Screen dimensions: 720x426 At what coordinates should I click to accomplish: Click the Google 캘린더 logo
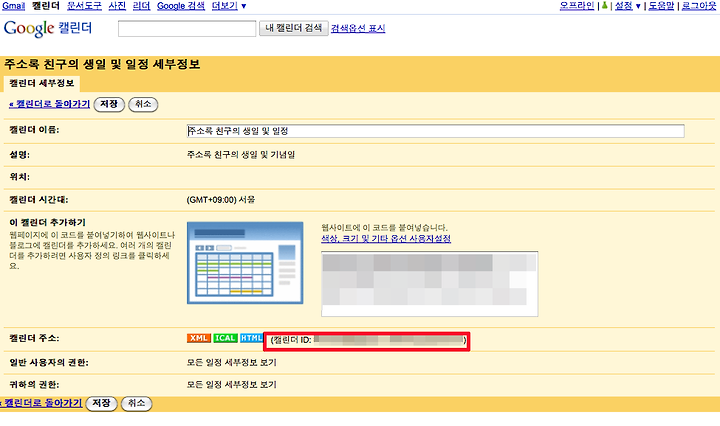point(48,28)
